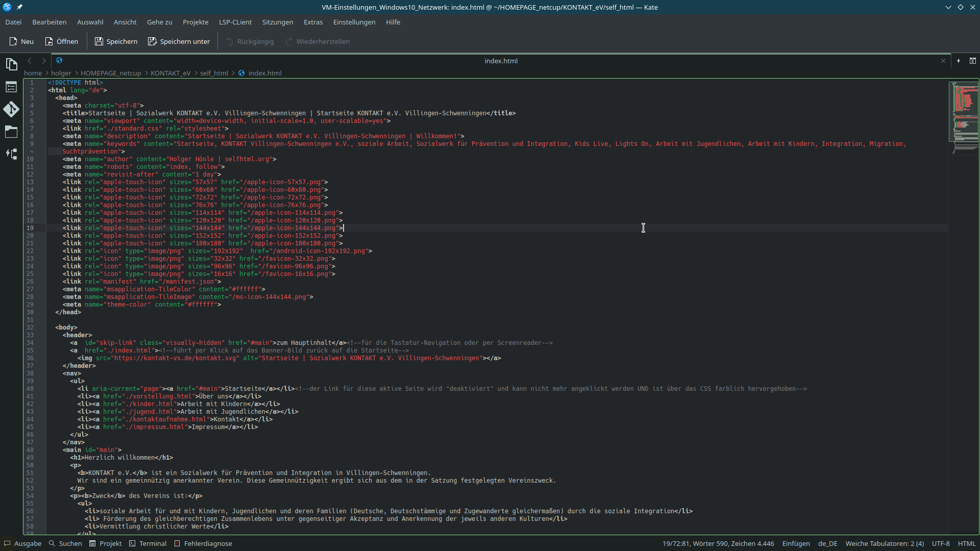
Task: Toggle the Terminal panel in status bar
Action: pyautogui.click(x=148, y=543)
